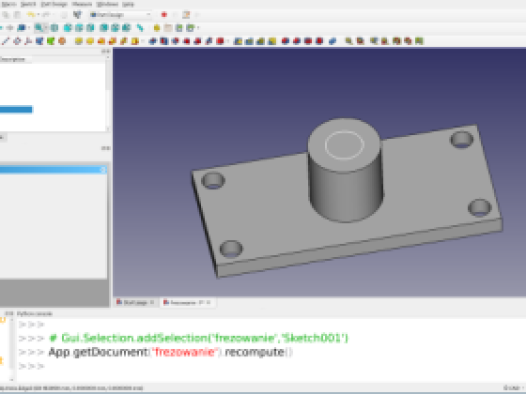Viewport: 526px width, 394px height.
Task: Click the What's This help pointer icon
Action: (x=77, y=15)
